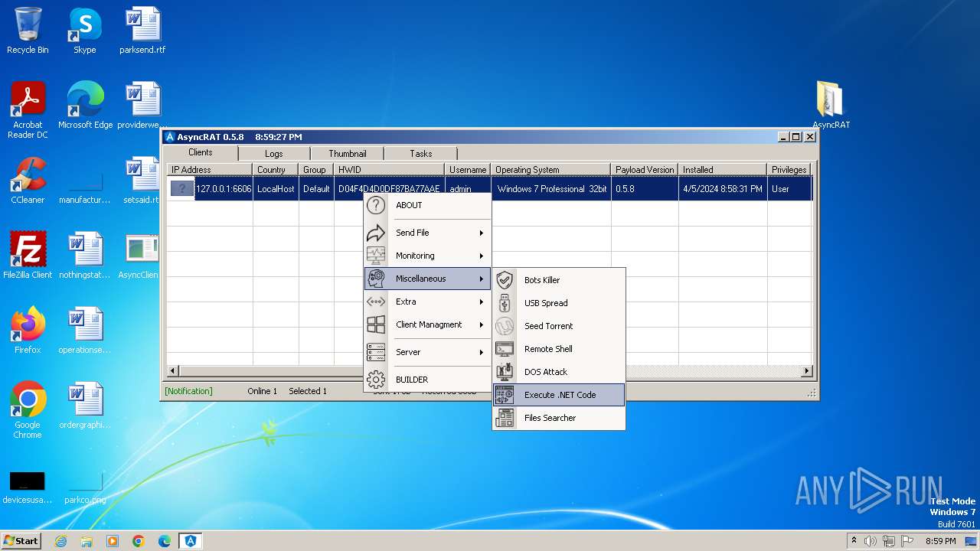Screen dimensions: 980x551
Task: Expand the Server submenu arrow
Action: click(482, 352)
